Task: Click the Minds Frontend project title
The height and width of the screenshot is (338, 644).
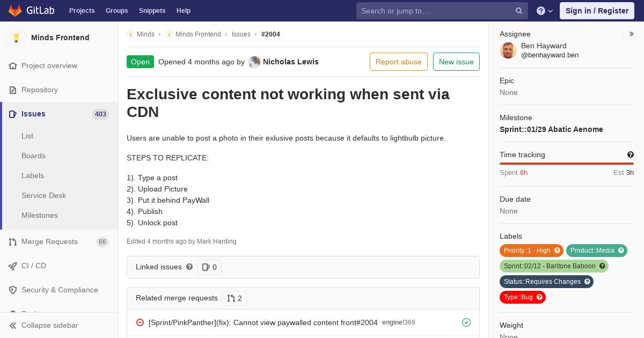Action: [60, 38]
